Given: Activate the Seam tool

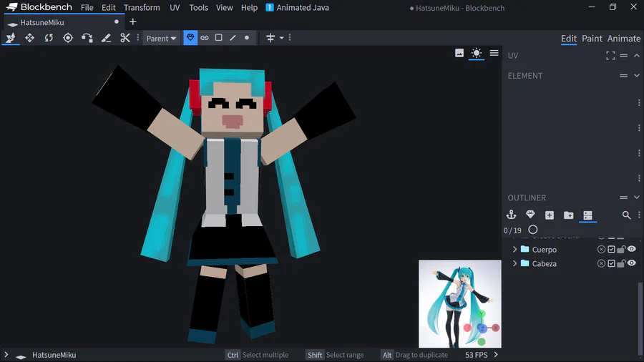Looking at the screenshot, I should tap(106, 38).
